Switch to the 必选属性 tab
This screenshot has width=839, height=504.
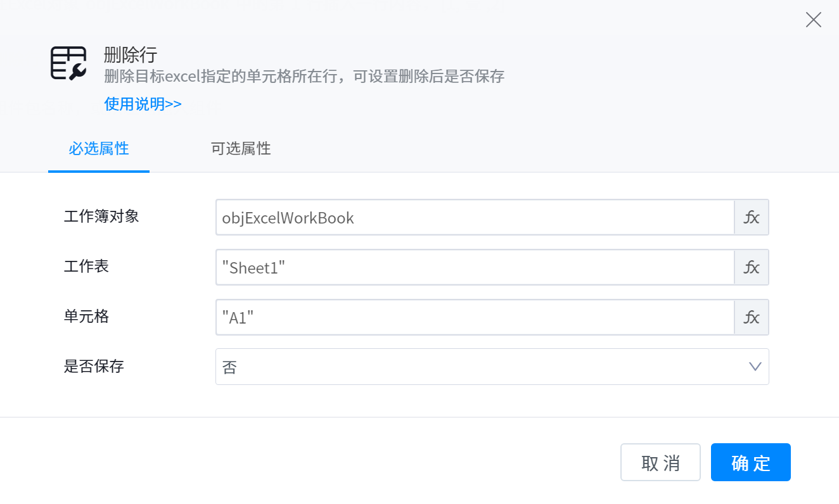[99, 149]
